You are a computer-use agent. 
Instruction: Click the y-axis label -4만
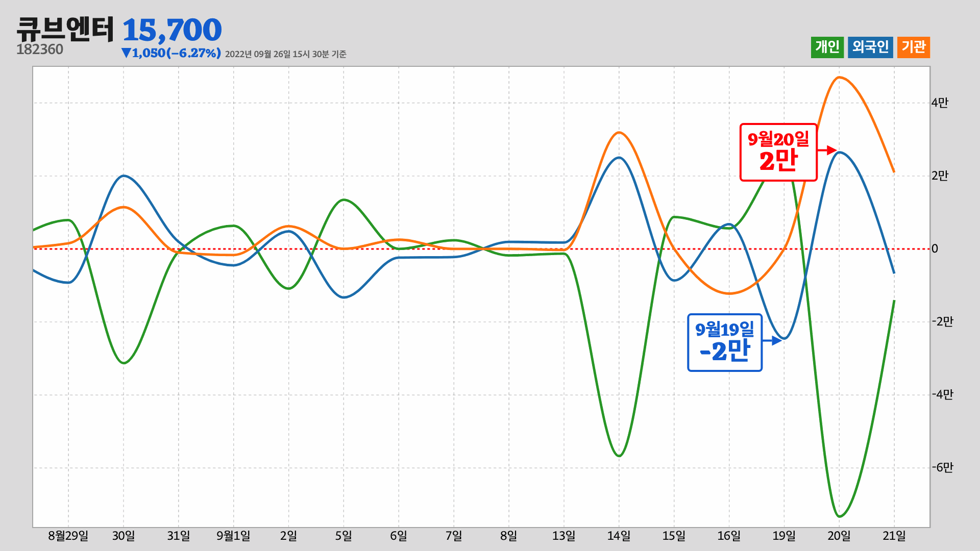click(x=942, y=395)
